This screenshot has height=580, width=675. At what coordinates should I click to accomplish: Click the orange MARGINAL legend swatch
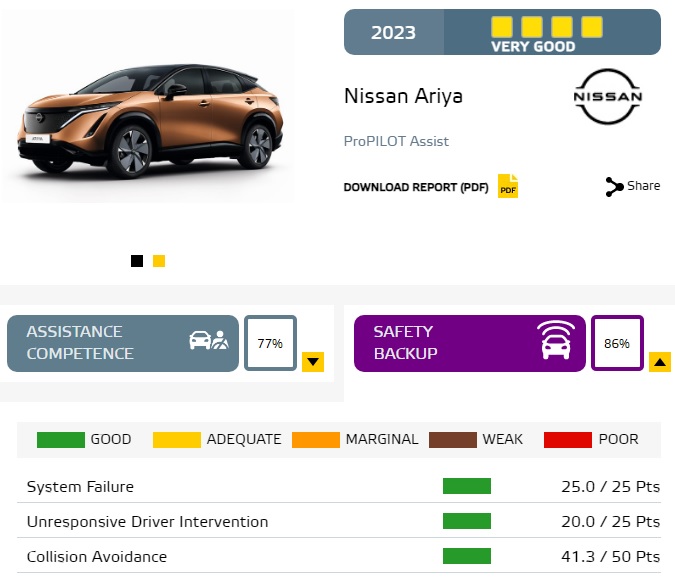click(x=316, y=440)
